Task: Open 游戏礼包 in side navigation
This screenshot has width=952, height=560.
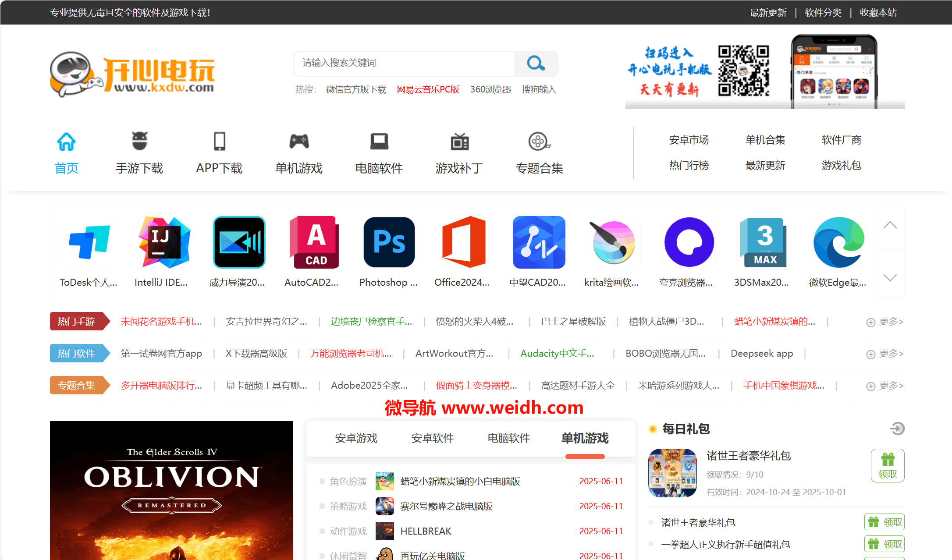Action: pyautogui.click(x=841, y=166)
